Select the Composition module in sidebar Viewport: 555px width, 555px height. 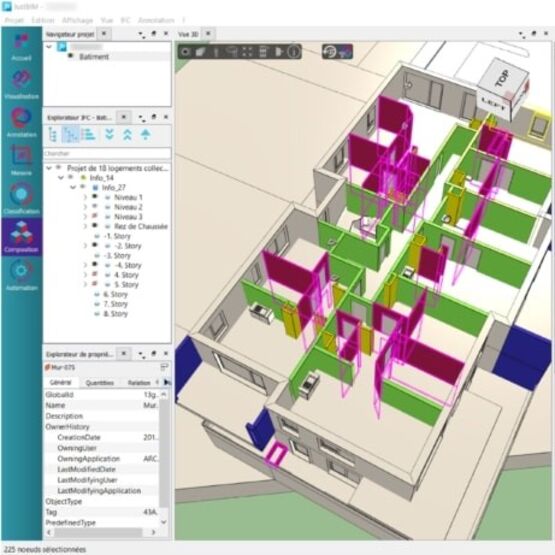click(x=21, y=237)
